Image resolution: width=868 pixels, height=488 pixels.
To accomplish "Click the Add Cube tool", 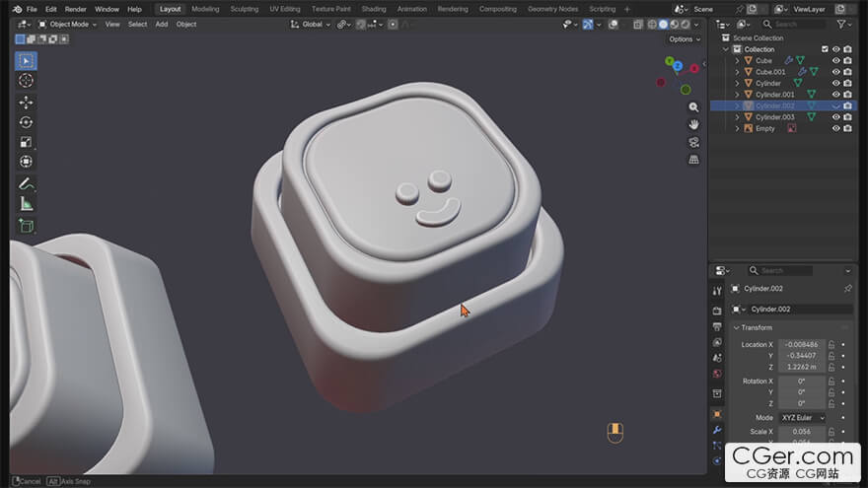I will click(x=27, y=226).
